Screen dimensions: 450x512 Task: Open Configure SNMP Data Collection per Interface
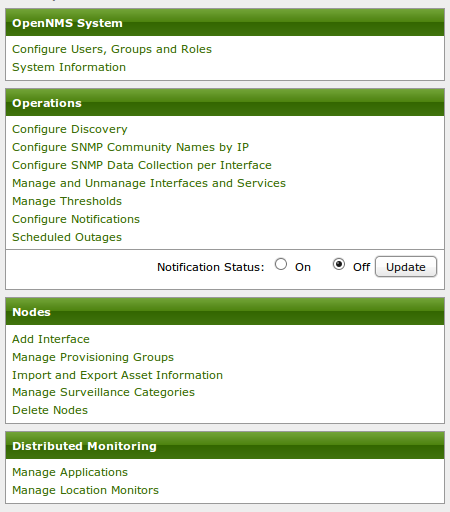(x=142, y=165)
